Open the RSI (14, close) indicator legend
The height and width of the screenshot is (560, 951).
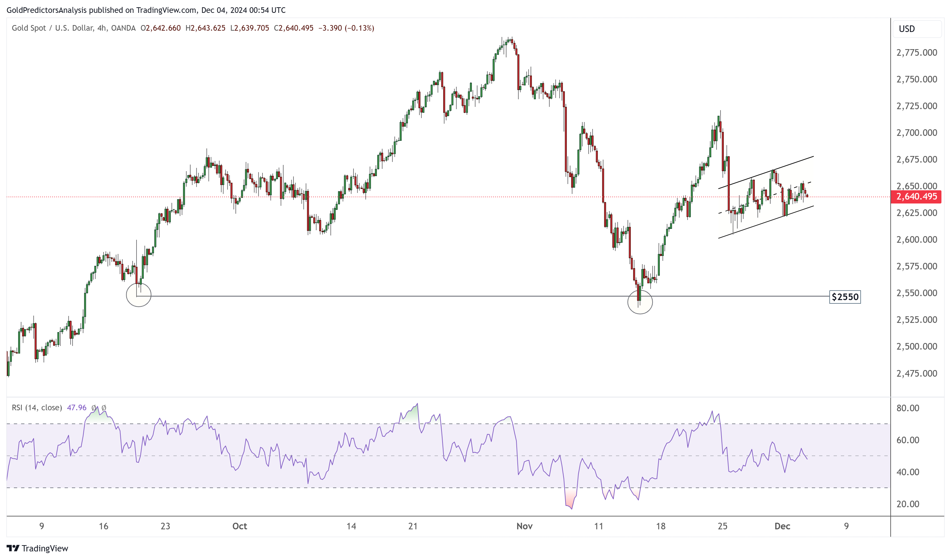pyautogui.click(x=37, y=408)
